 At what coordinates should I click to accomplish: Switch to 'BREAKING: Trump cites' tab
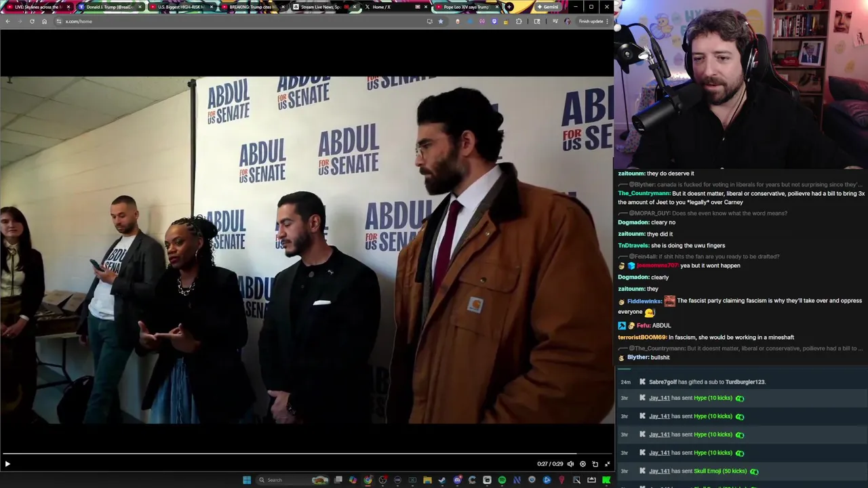pos(252,7)
